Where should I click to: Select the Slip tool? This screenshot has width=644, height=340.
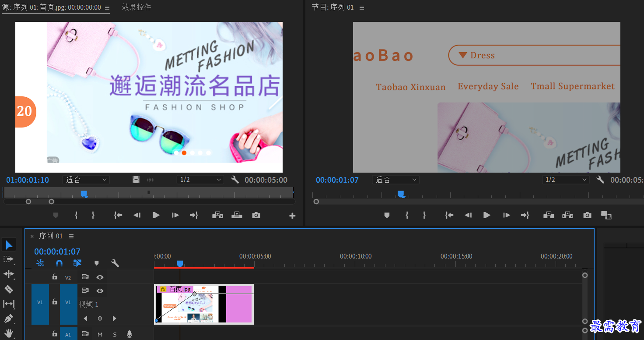[9, 304]
